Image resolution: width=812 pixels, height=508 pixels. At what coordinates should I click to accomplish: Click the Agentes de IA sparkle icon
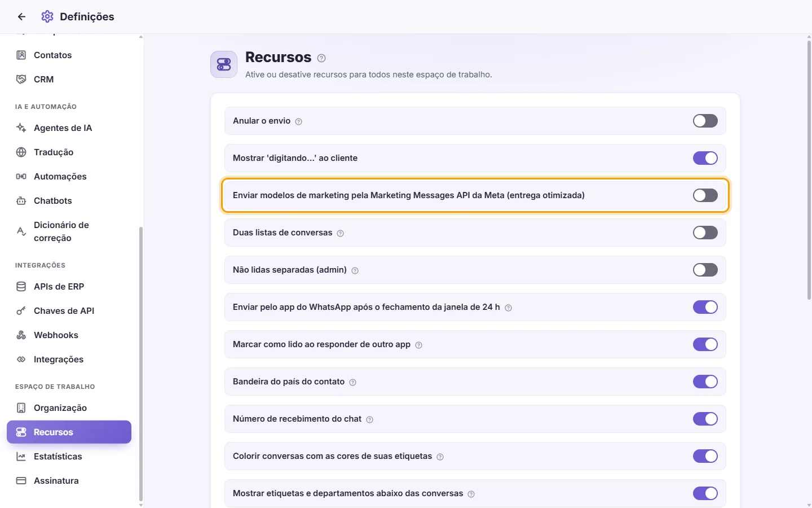point(21,128)
